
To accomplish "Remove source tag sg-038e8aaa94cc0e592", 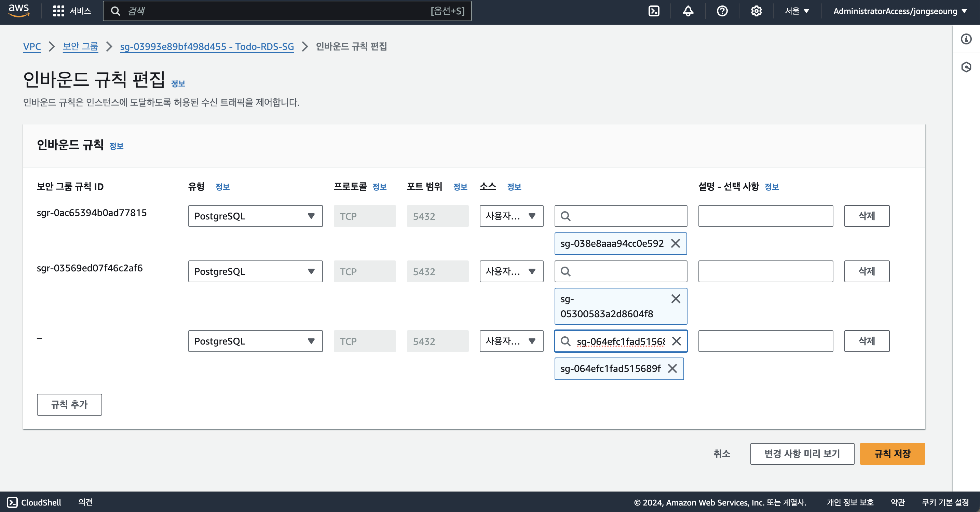I will [675, 243].
